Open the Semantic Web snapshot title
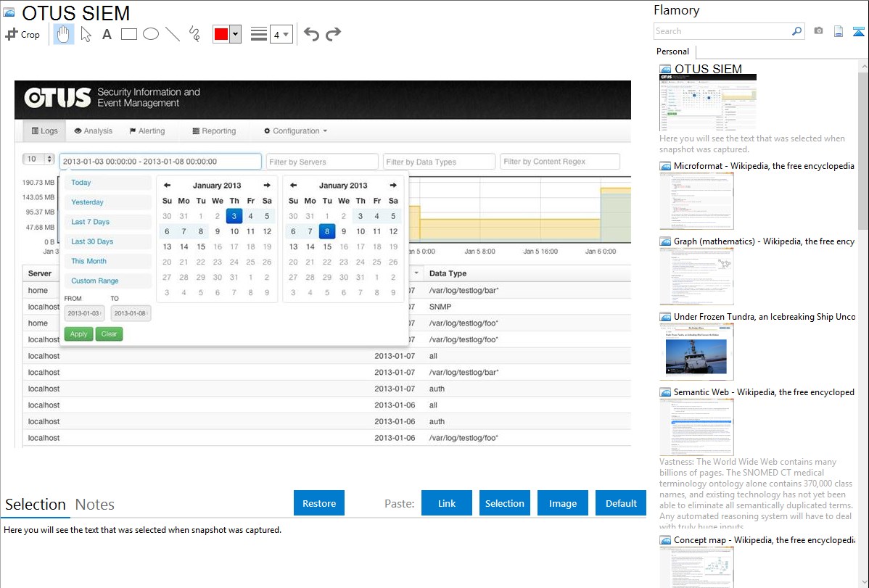Image resolution: width=869 pixels, height=588 pixels. pos(764,392)
